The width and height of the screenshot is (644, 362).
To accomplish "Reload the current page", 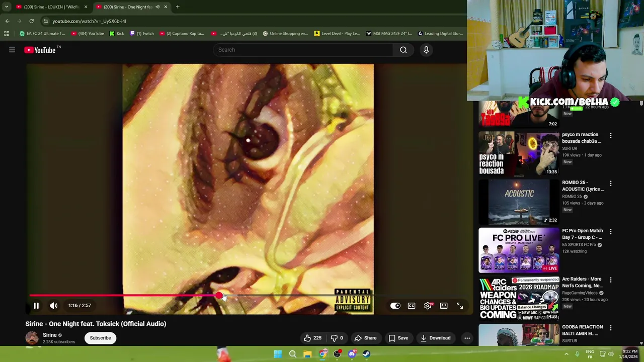I will [x=31, y=21].
